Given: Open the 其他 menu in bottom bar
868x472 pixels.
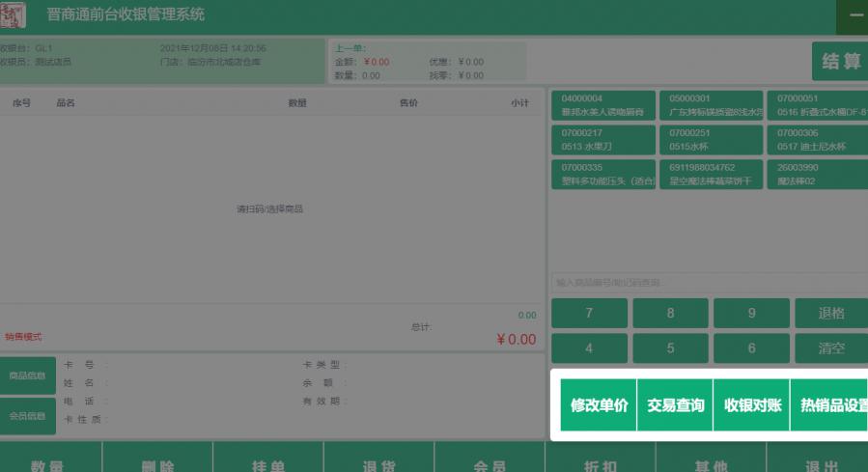Looking at the screenshot, I should pyautogui.click(x=711, y=462).
